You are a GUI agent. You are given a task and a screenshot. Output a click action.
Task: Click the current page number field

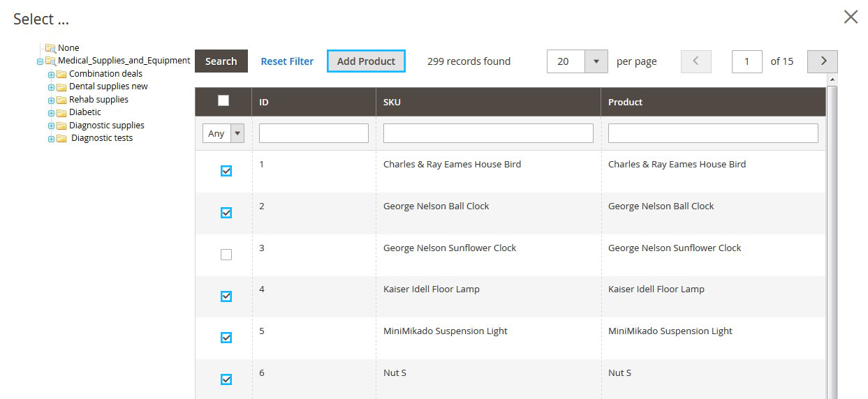click(x=746, y=61)
